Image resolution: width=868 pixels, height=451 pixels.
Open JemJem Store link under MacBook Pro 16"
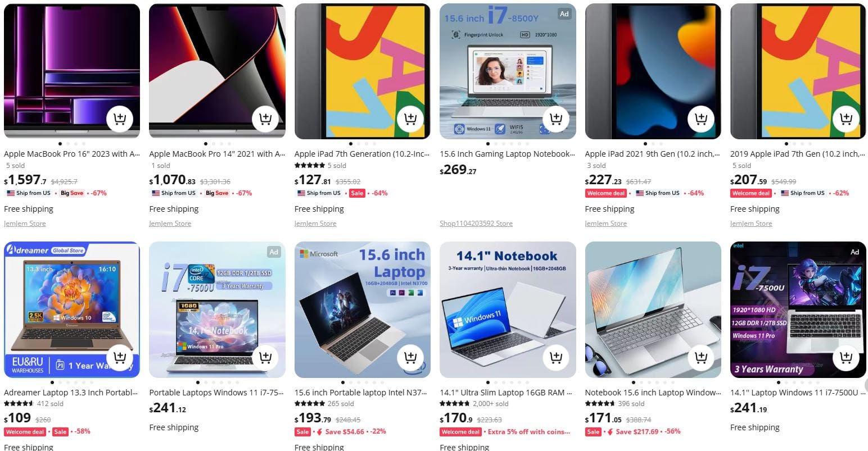[x=25, y=224]
